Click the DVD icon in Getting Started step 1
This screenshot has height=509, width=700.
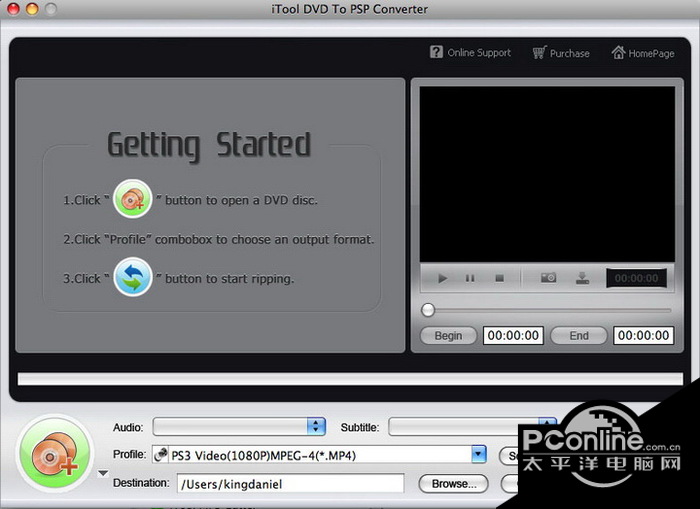coord(133,199)
